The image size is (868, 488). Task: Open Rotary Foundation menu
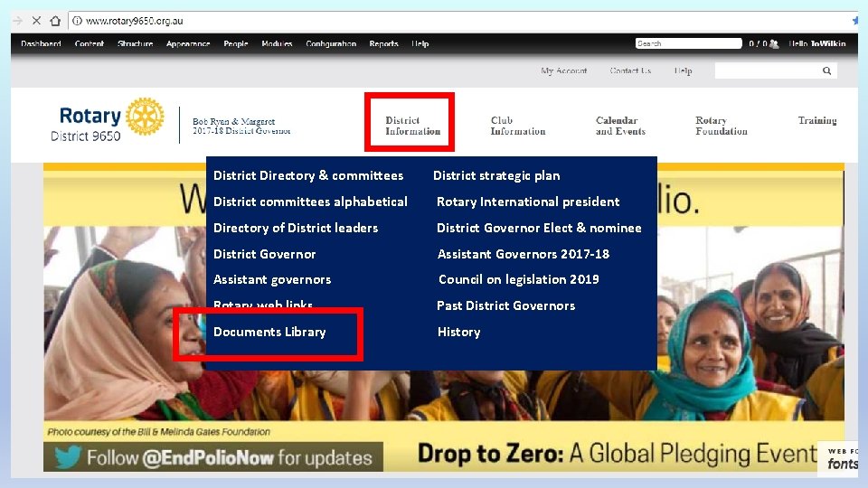click(x=722, y=126)
